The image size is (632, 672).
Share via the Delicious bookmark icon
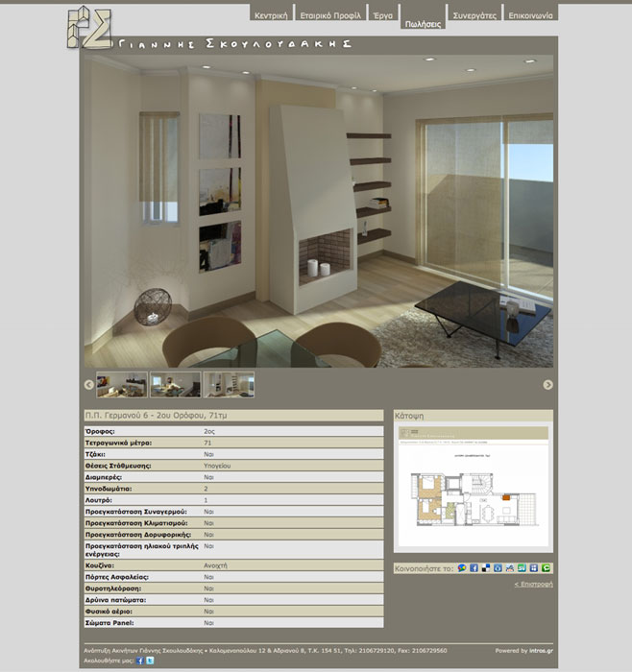click(486, 568)
